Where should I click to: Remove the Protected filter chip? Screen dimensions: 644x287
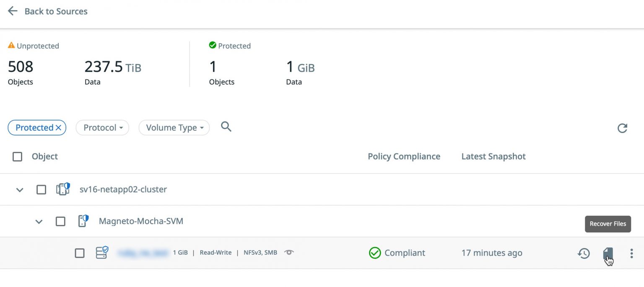(59, 127)
